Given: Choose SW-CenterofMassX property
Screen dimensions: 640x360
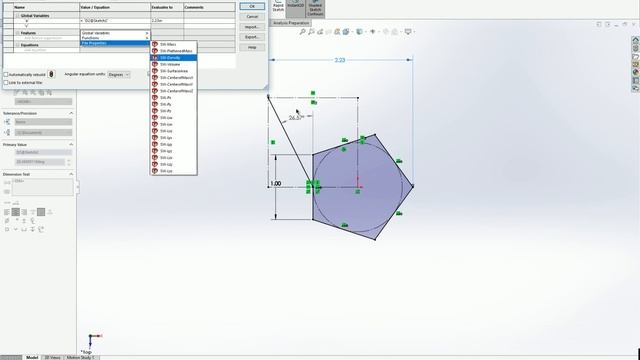Looking at the screenshot, I should [174, 78].
